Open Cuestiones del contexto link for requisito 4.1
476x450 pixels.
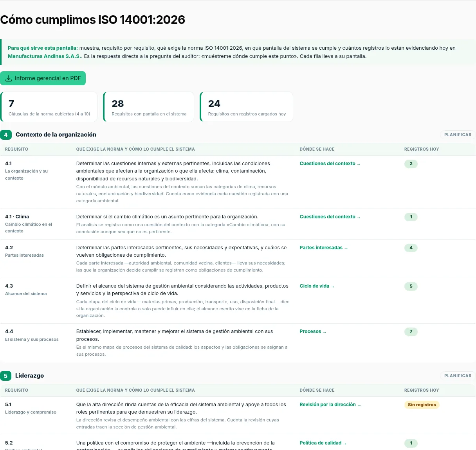click(330, 164)
